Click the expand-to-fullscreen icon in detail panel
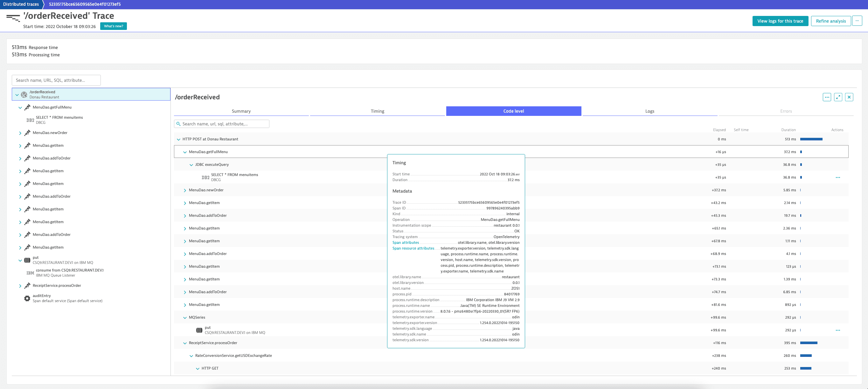This screenshot has width=868, height=389. tap(838, 97)
